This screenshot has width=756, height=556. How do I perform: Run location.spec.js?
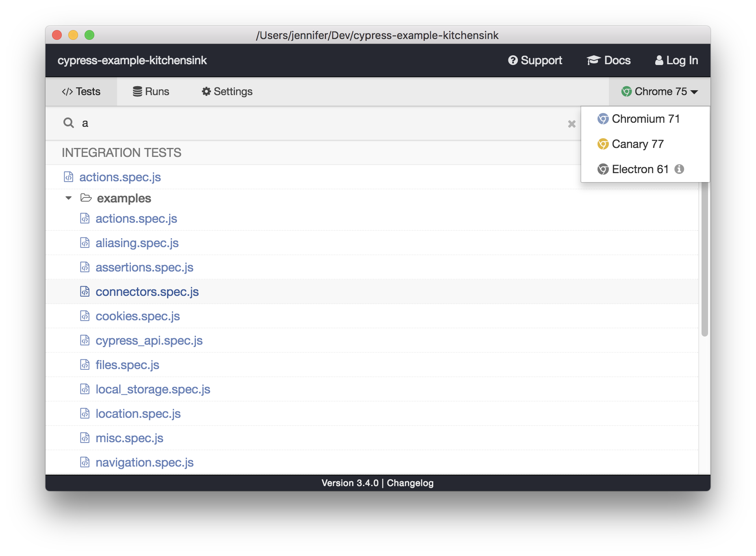(138, 414)
